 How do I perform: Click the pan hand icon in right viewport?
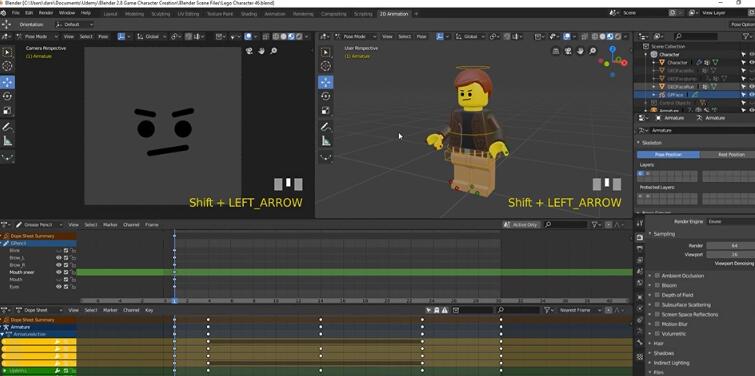pos(580,51)
